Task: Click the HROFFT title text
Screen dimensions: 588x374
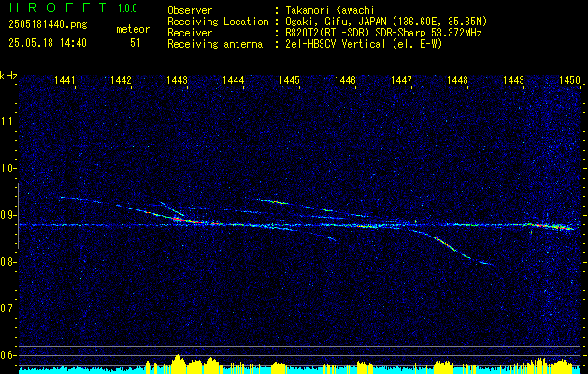Action: [x=58, y=7]
